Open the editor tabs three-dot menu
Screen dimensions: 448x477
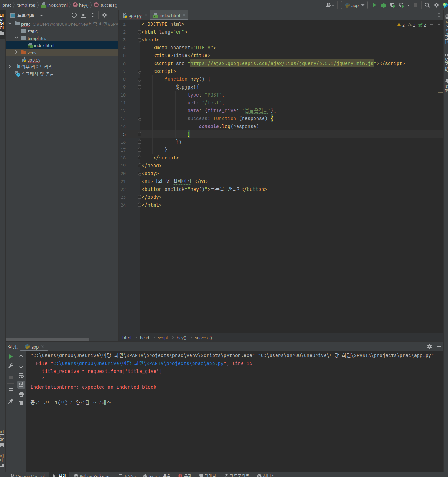pos(439,15)
